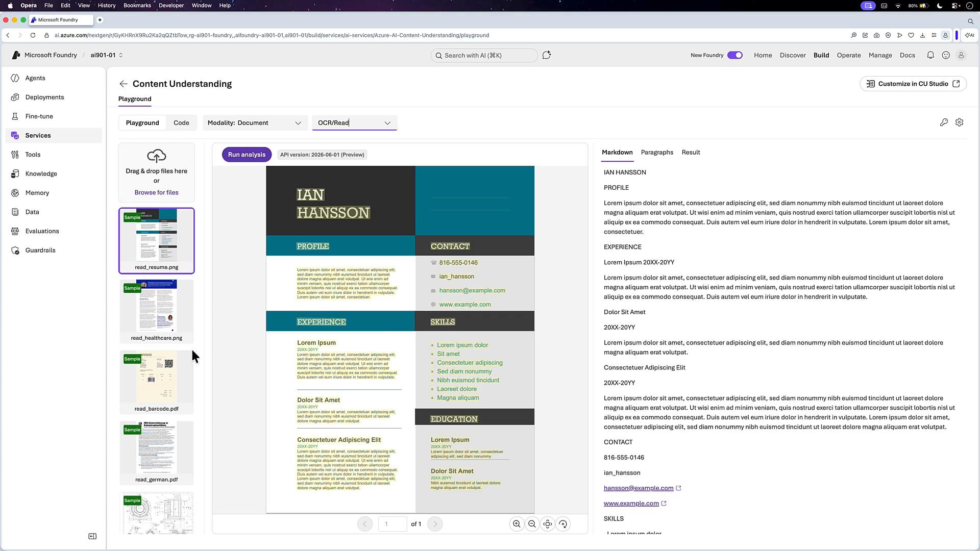This screenshot has width=980, height=551.
Task: Click Browse for files link
Action: coord(157,192)
